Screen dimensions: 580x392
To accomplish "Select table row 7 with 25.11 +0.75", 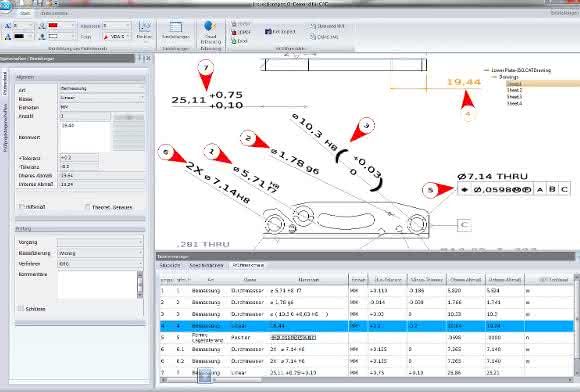I will click(366, 372).
